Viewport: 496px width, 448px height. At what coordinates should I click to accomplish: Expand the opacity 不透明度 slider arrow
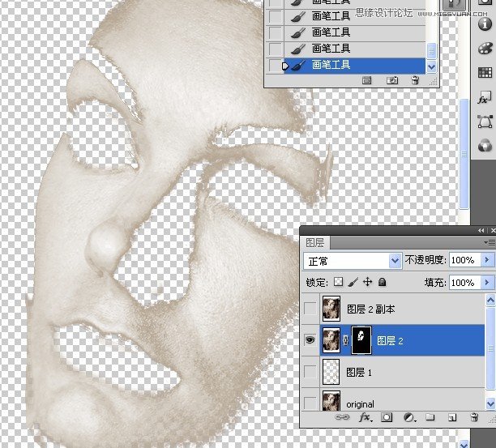[x=487, y=260]
